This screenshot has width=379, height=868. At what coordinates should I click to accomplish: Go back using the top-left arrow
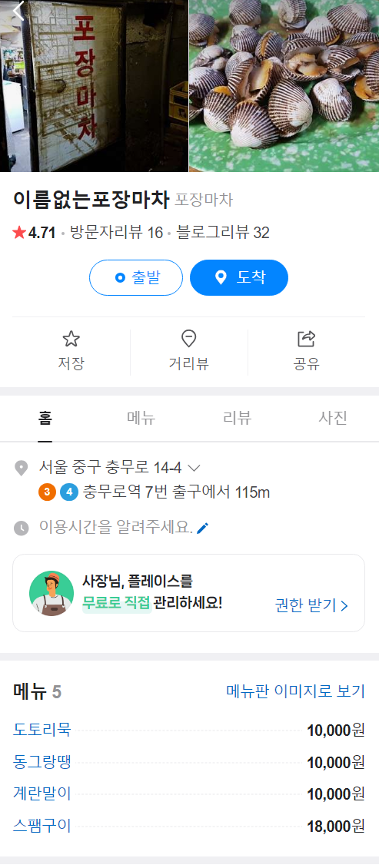(x=18, y=11)
